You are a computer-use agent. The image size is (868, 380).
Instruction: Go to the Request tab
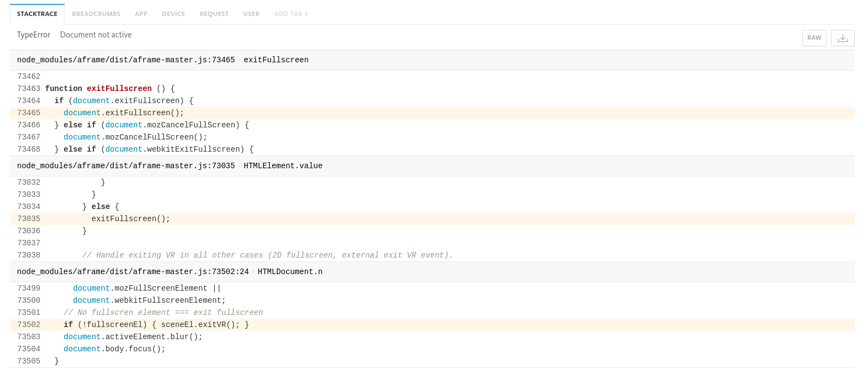point(214,14)
